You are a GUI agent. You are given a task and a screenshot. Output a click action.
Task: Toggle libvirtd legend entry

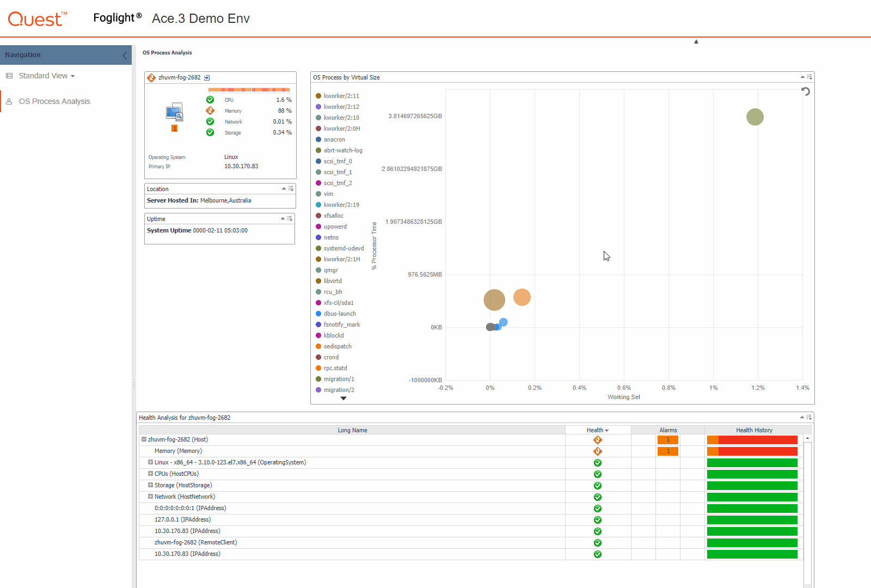point(329,281)
